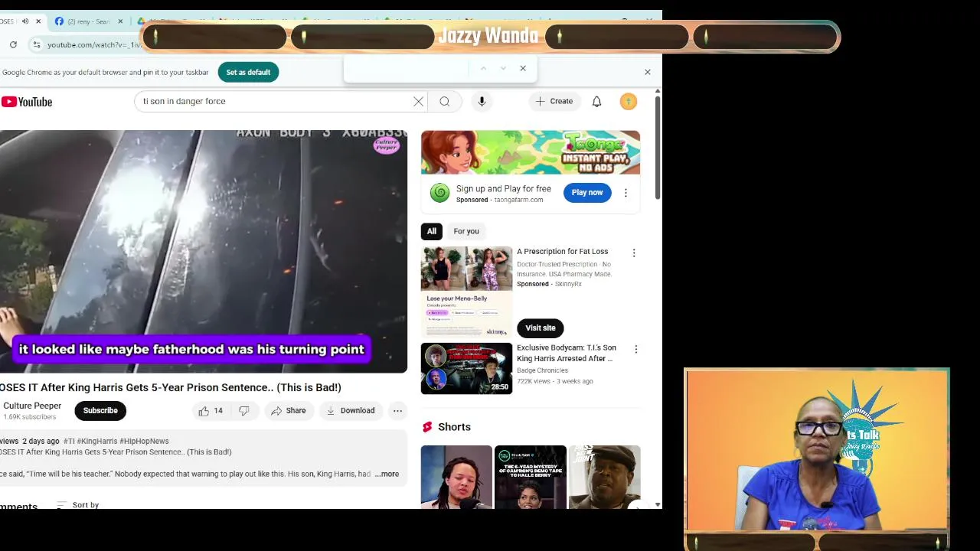Open Exclusive Bodycam video title link
Image resolution: width=980 pixels, height=551 pixels.
(x=567, y=353)
